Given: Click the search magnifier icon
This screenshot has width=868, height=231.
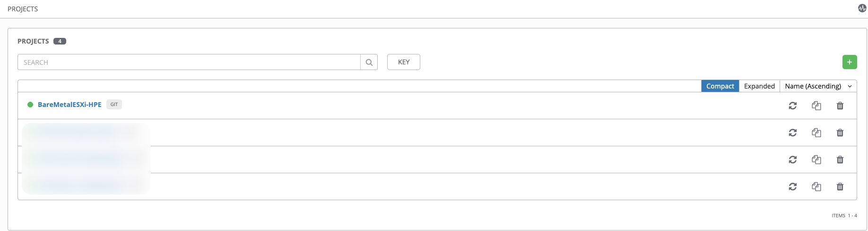Looking at the screenshot, I should 369,62.
